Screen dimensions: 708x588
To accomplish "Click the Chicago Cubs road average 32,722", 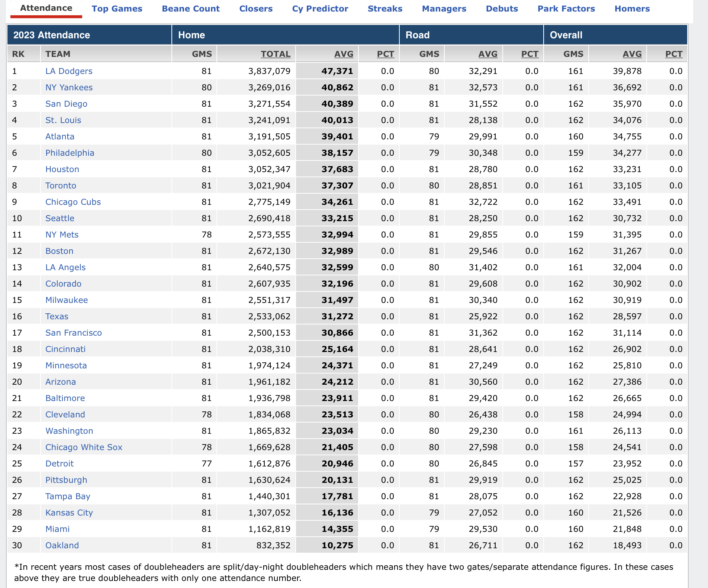I will tap(483, 202).
